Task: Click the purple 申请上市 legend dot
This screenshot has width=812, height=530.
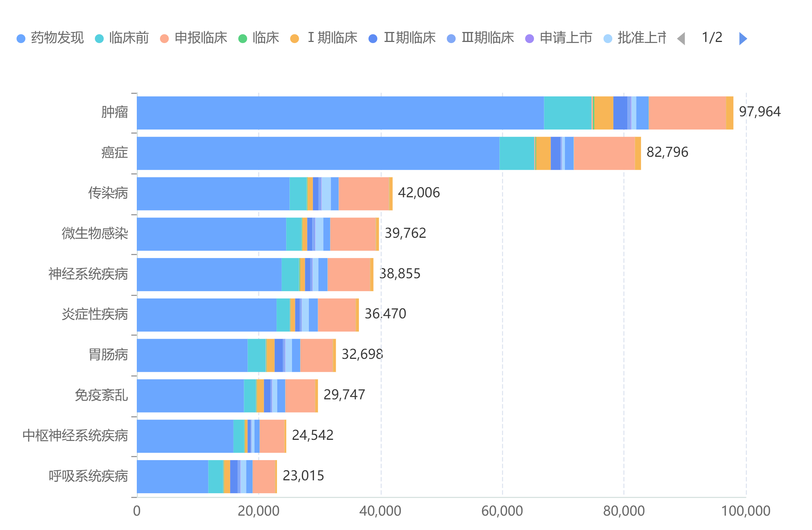Action: coord(530,38)
